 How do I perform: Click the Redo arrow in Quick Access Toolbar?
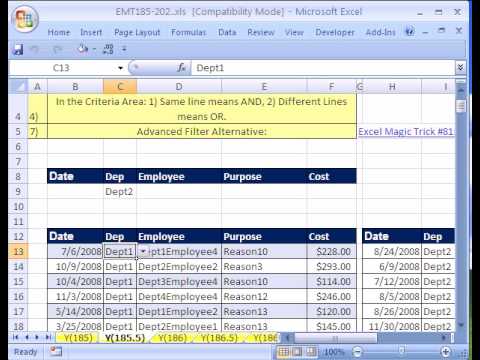coord(57,49)
